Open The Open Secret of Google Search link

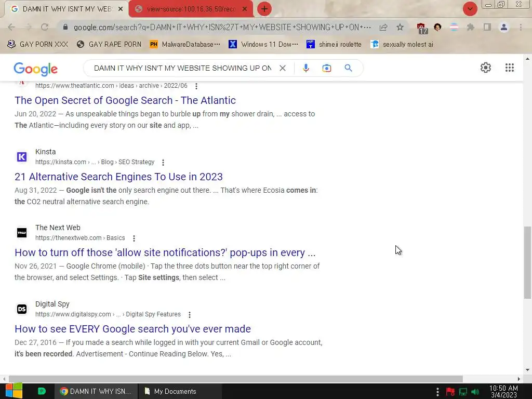click(125, 100)
